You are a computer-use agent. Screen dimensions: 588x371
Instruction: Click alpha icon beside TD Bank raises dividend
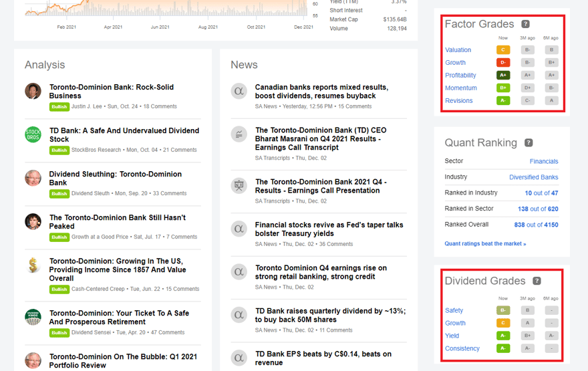(239, 315)
